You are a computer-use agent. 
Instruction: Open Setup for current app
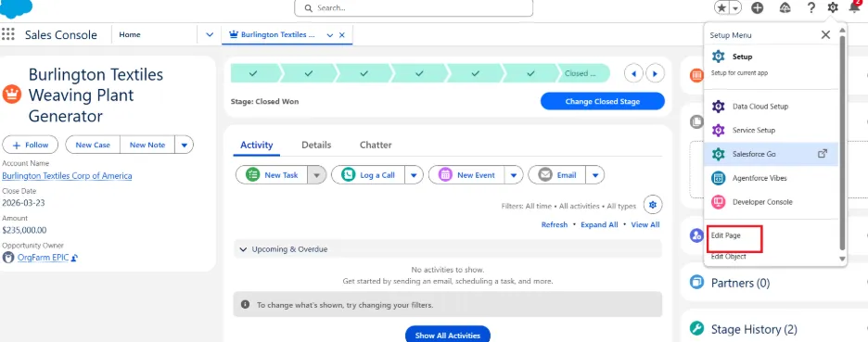click(772, 63)
